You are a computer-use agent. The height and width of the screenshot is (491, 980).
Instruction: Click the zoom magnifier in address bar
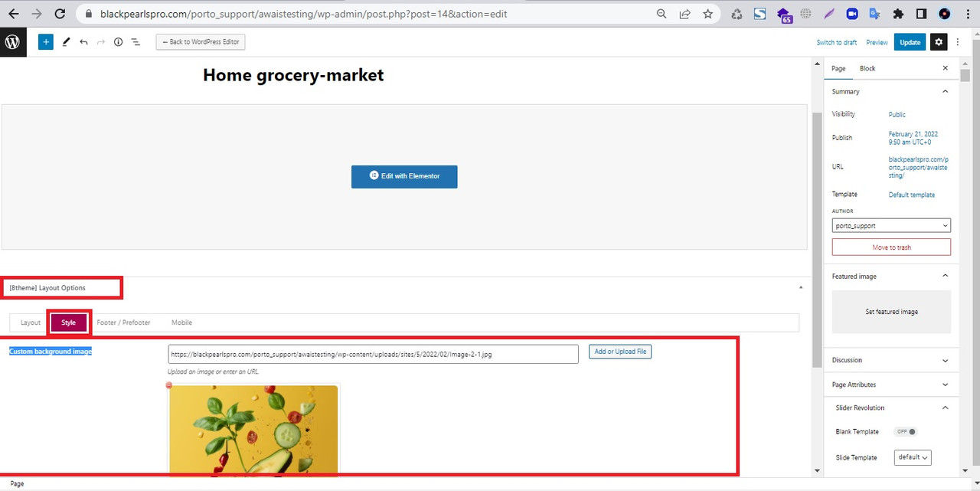661,14
